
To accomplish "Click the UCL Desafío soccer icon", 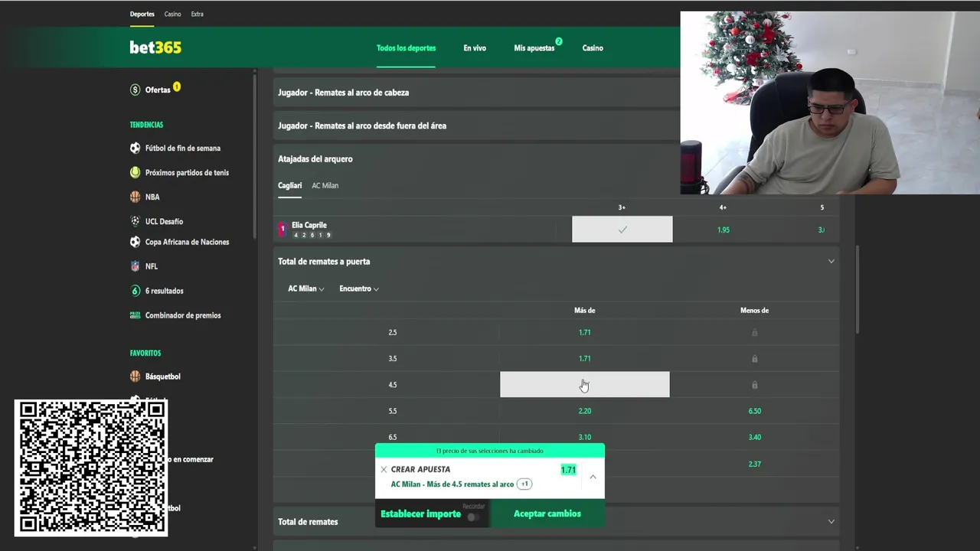I will (x=135, y=221).
